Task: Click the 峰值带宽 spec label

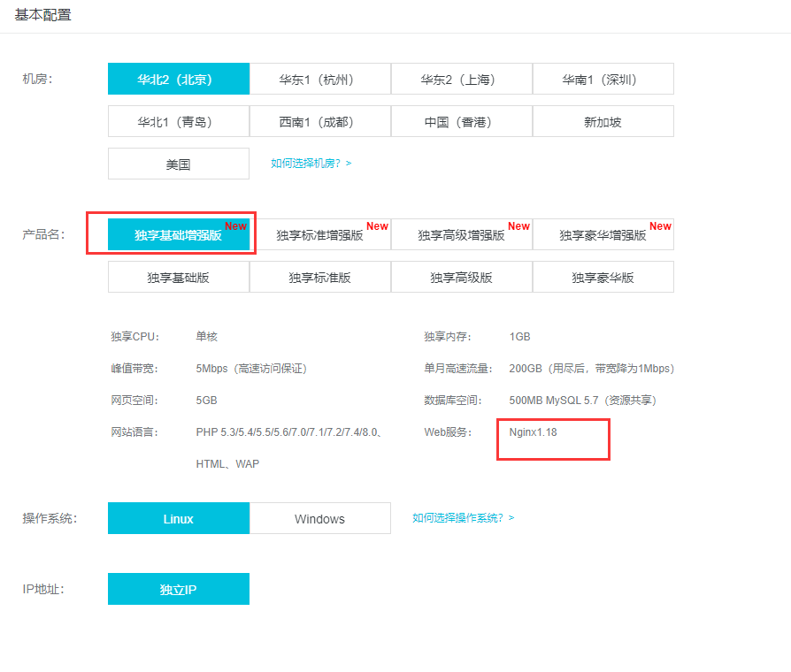Action: pyautogui.click(x=134, y=369)
